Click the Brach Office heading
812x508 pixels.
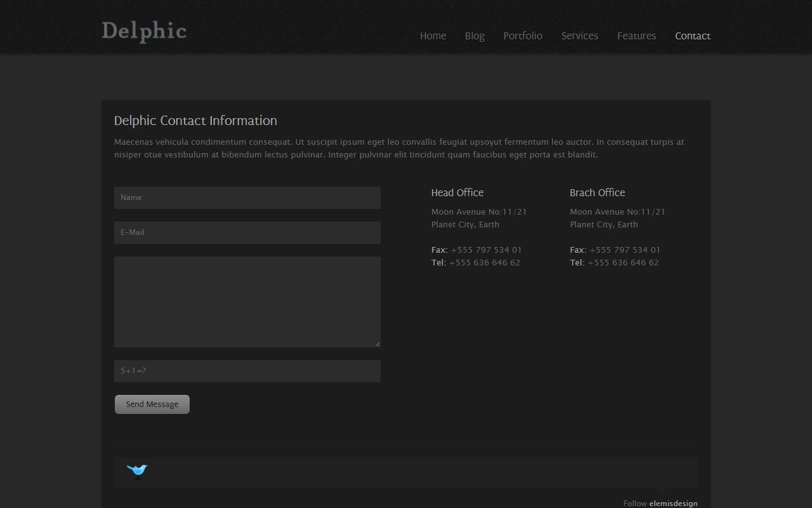pyautogui.click(x=597, y=192)
